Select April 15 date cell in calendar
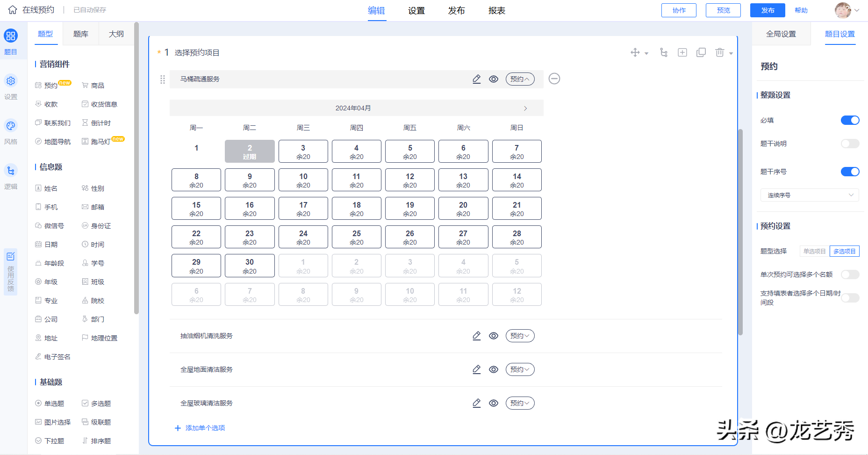This screenshot has height=455, width=868. coord(196,209)
